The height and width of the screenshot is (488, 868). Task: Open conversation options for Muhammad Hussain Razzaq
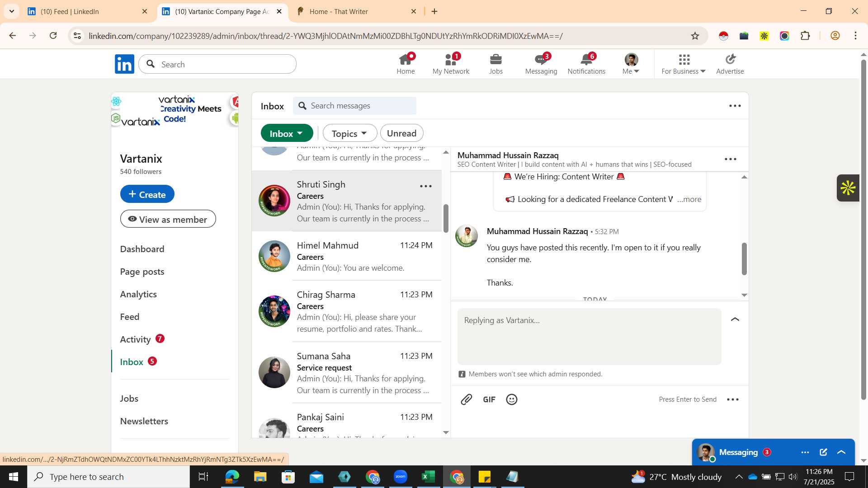pos(731,159)
